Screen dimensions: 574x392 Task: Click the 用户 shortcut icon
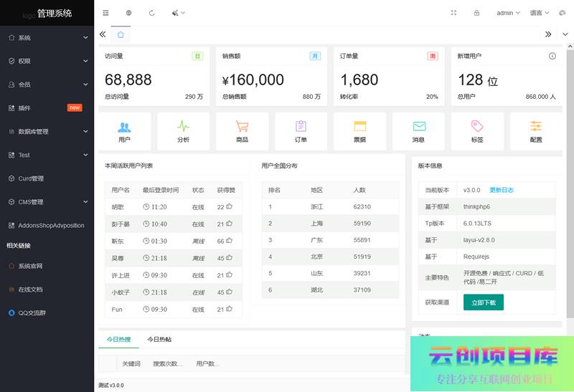click(124, 127)
